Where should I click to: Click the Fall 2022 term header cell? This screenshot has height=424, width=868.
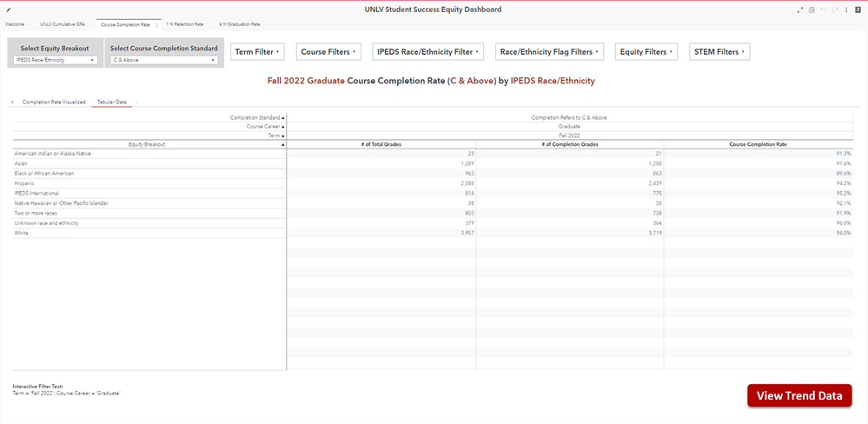click(x=570, y=136)
